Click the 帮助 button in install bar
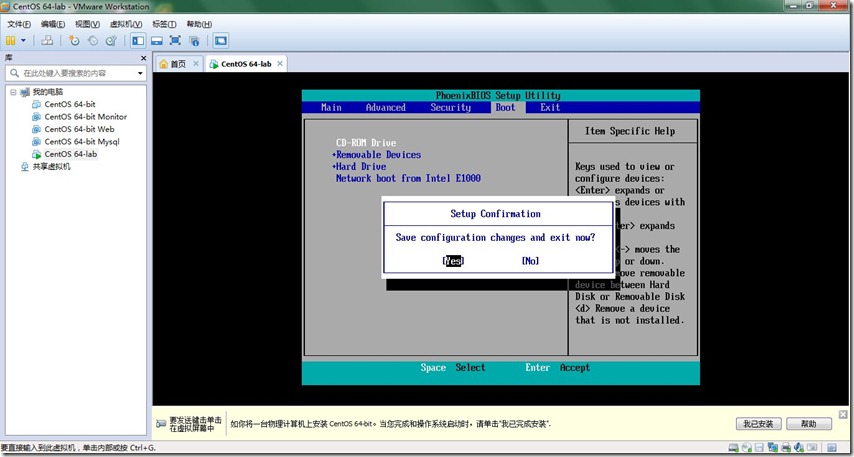The height and width of the screenshot is (457, 854). [x=809, y=424]
